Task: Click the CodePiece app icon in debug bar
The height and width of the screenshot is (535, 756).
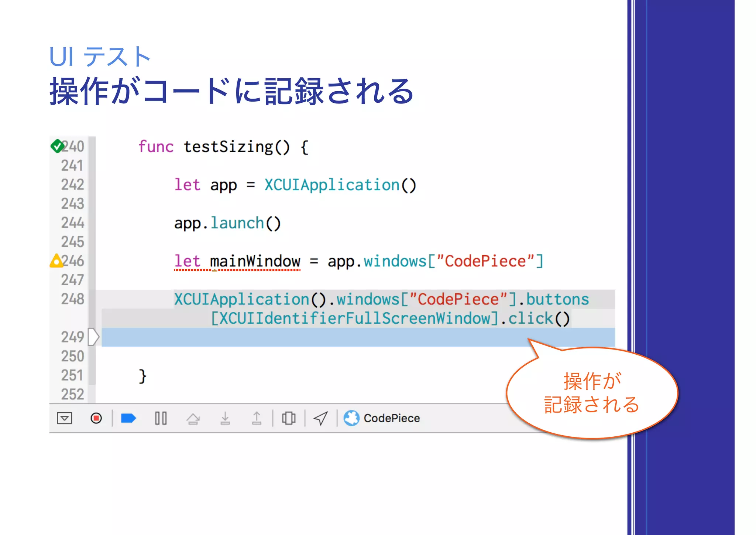Action: click(351, 418)
